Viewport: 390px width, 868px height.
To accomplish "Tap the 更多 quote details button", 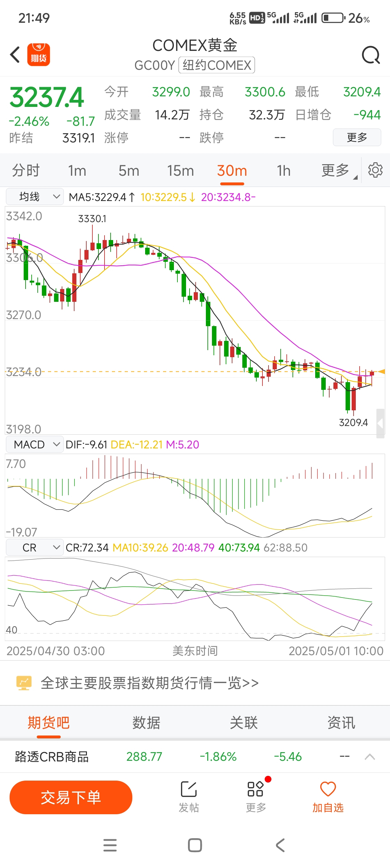I will point(357,138).
